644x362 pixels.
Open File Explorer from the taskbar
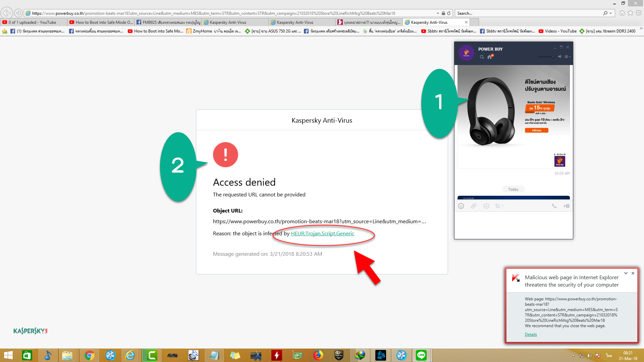point(67,355)
